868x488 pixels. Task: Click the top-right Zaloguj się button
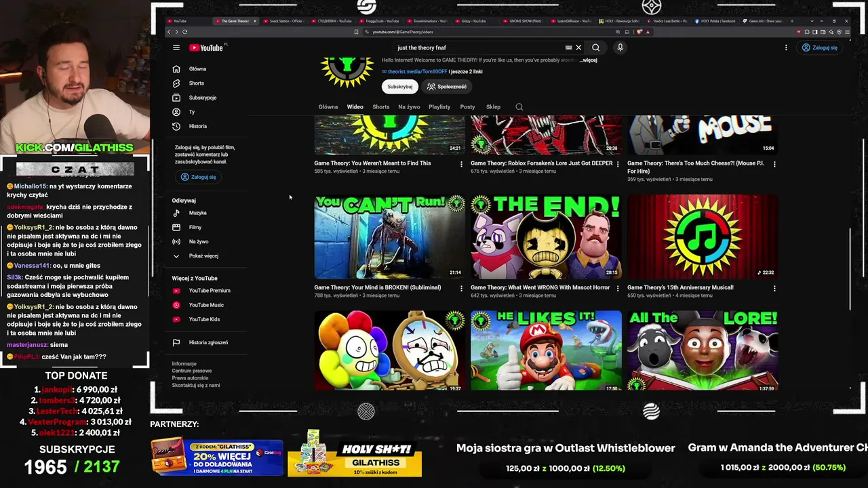[820, 47]
